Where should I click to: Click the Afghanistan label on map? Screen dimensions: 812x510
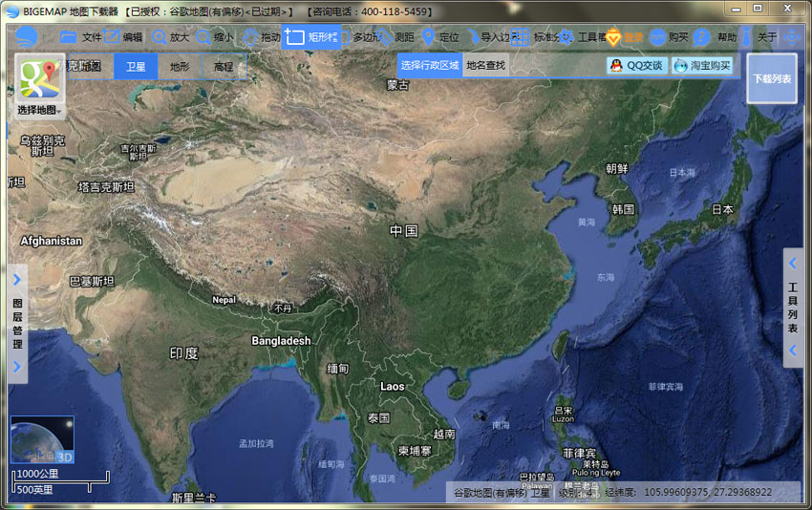coord(52,241)
